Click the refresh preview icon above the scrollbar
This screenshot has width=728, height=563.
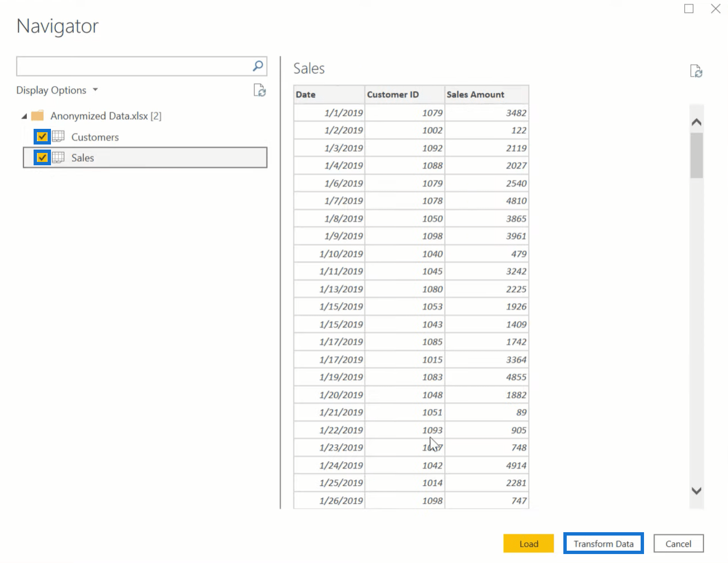click(696, 71)
